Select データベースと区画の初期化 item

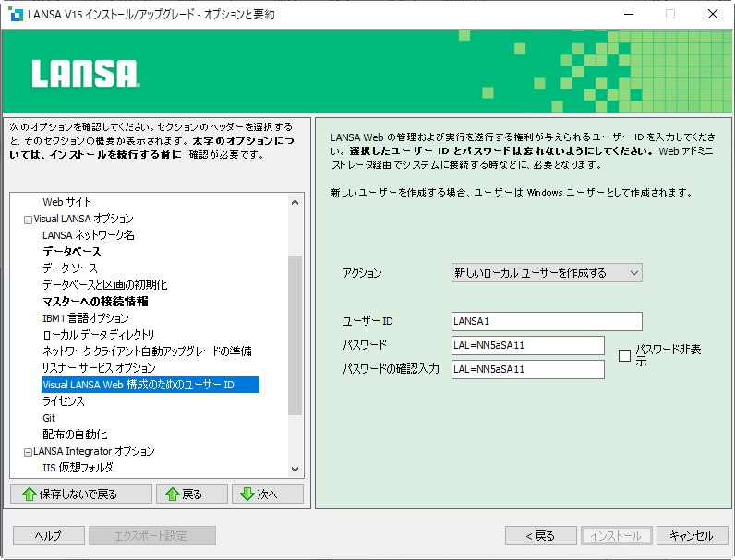pos(105,285)
